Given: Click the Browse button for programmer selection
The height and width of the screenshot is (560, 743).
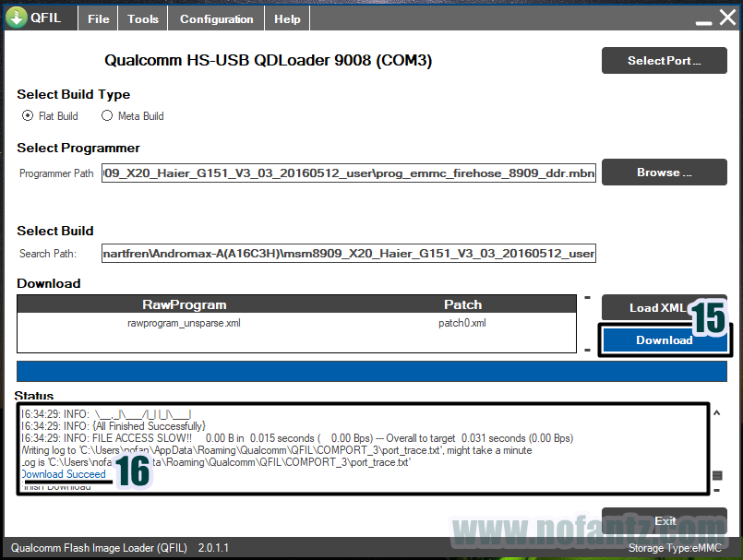Looking at the screenshot, I should [664, 172].
